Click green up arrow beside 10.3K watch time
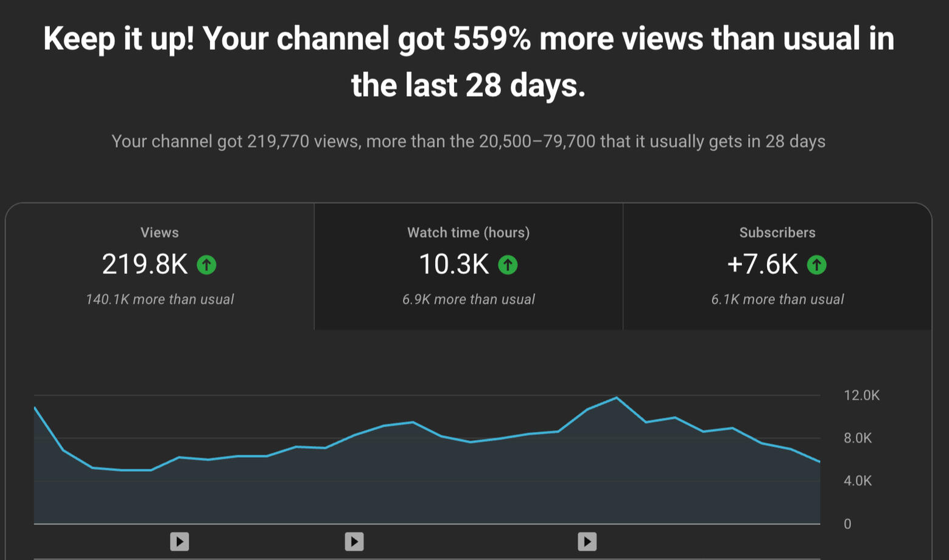This screenshot has height=560, width=949. (x=508, y=265)
